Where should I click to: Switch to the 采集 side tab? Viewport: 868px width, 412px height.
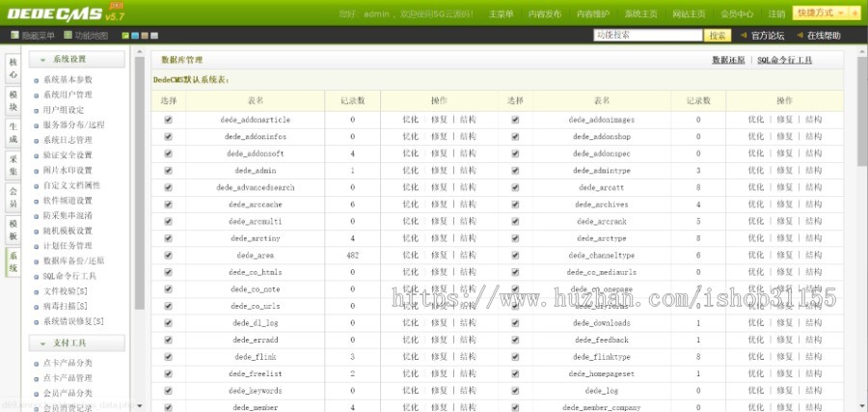click(14, 165)
